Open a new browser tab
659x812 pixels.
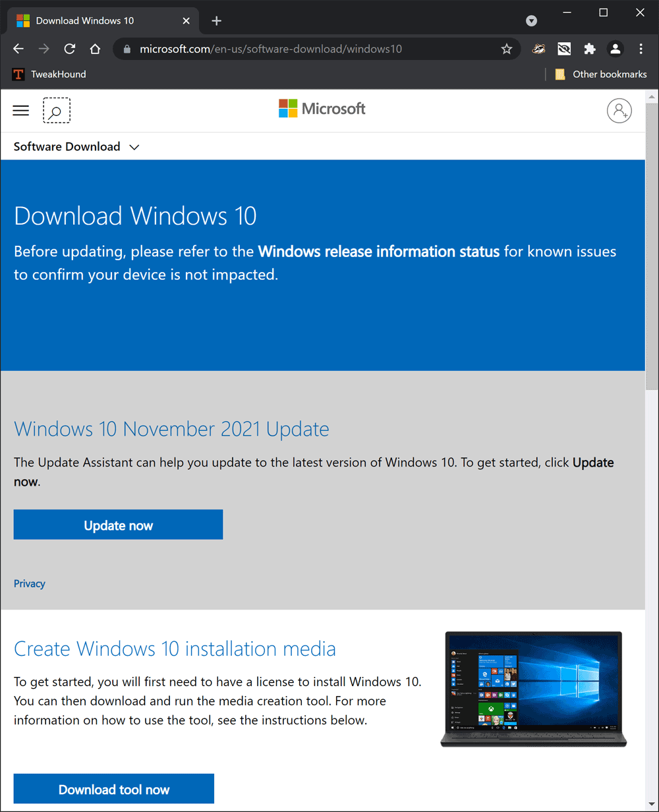(216, 20)
